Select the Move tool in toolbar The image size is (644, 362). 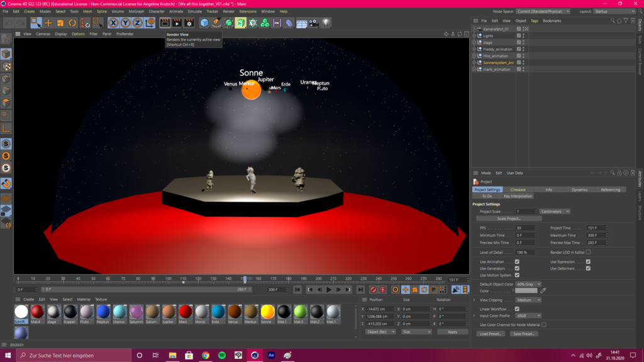point(48,23)
